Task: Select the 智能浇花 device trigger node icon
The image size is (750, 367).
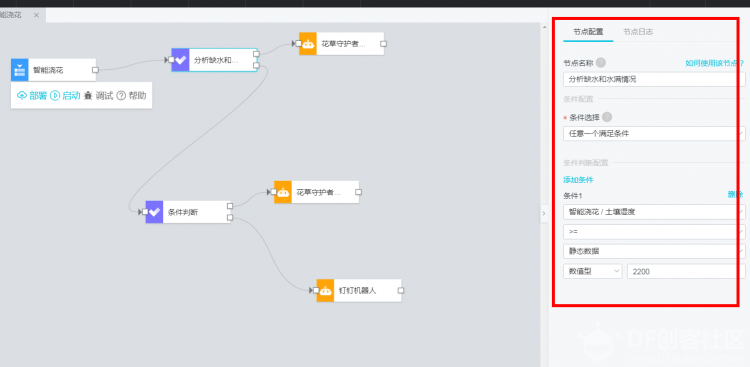Action: click(20, 70)
